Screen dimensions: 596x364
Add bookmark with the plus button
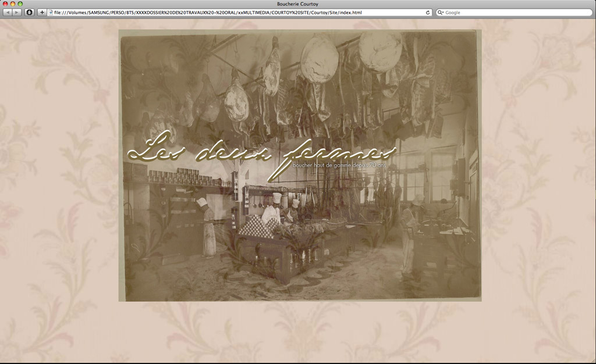(x=42, y=12)
